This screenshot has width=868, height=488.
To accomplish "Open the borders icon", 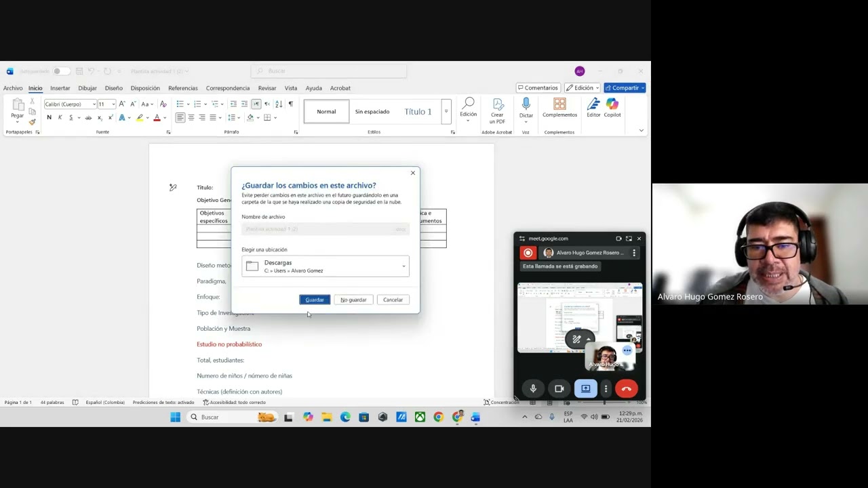I will [267, 118].
